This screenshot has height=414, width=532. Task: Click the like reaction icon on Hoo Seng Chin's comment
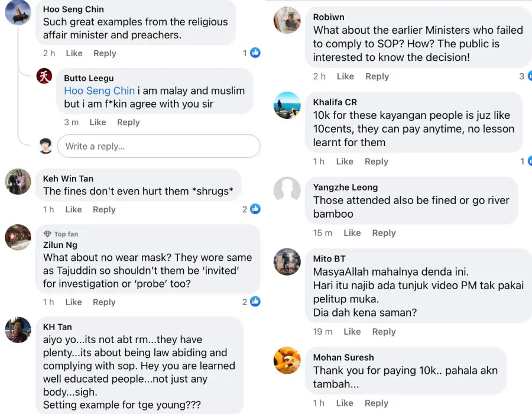[x=255, y=53]
